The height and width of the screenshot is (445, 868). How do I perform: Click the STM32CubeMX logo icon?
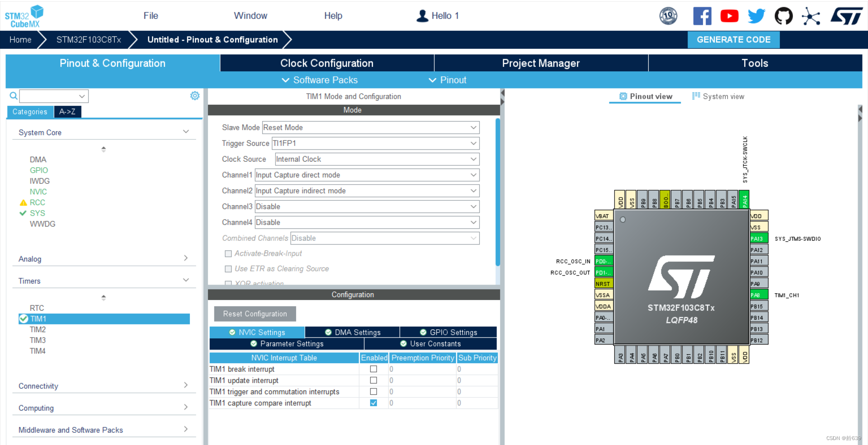[x=24, y=16]
